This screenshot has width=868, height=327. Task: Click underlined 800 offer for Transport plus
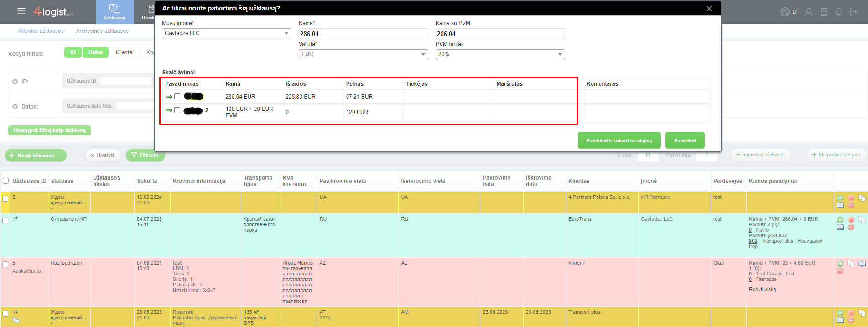(x=753, y=241)
